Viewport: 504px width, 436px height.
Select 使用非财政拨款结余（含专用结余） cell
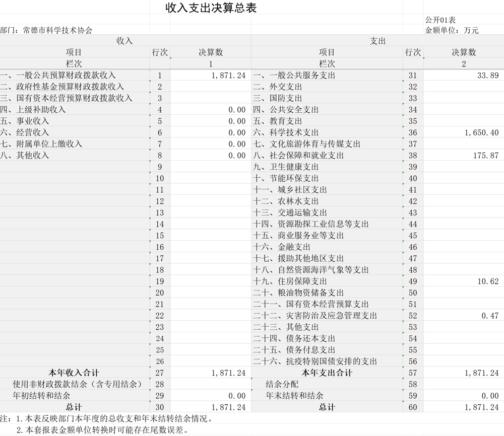coord(75,384)
